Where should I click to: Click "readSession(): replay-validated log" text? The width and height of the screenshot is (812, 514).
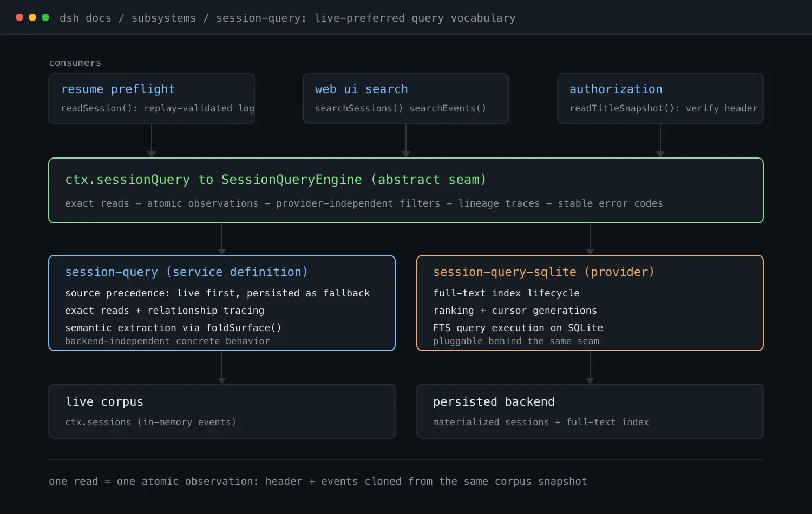coord(158,108)
